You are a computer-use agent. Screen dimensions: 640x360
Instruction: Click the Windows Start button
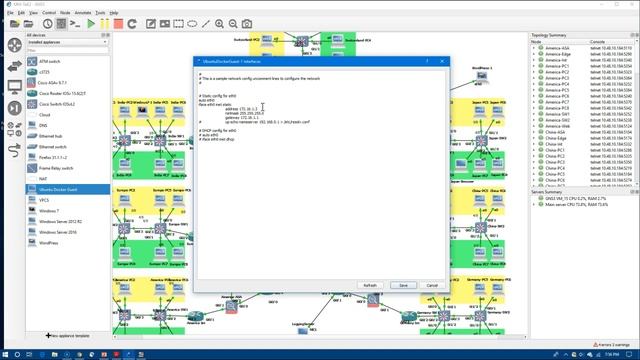[x=5, y=354]
